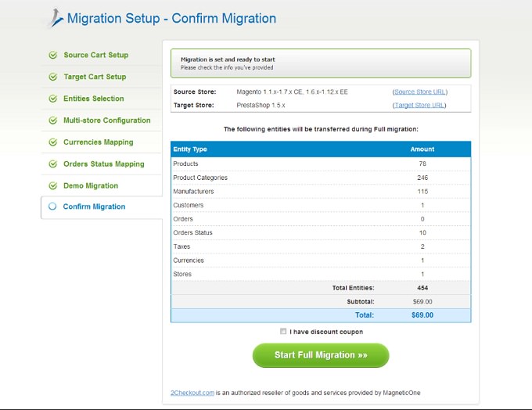Viewport: 532px width, 410px height.
Task: Click the Magento source store version text
Action: tap(292, 92)
